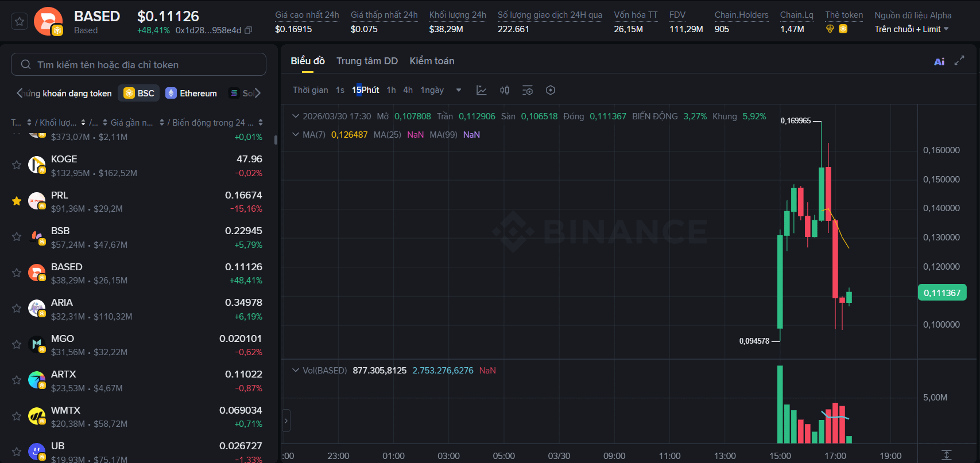Toggle favorite star for BASED row
Viewport: 980px width, 463px height.
pos(17,273)
